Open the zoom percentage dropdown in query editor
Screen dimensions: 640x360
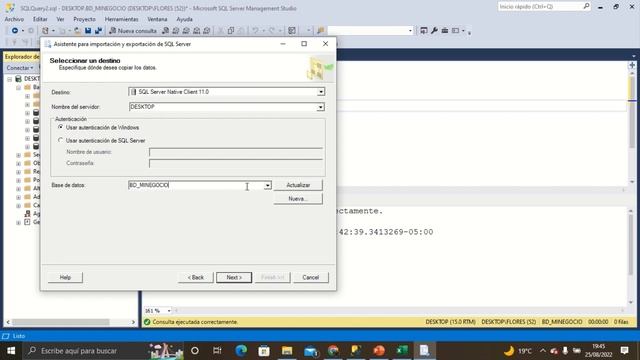tap(169, 311)
